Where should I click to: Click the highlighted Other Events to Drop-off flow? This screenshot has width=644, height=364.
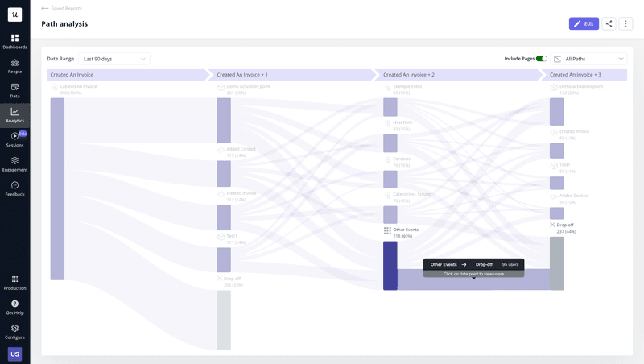[473, 284]
